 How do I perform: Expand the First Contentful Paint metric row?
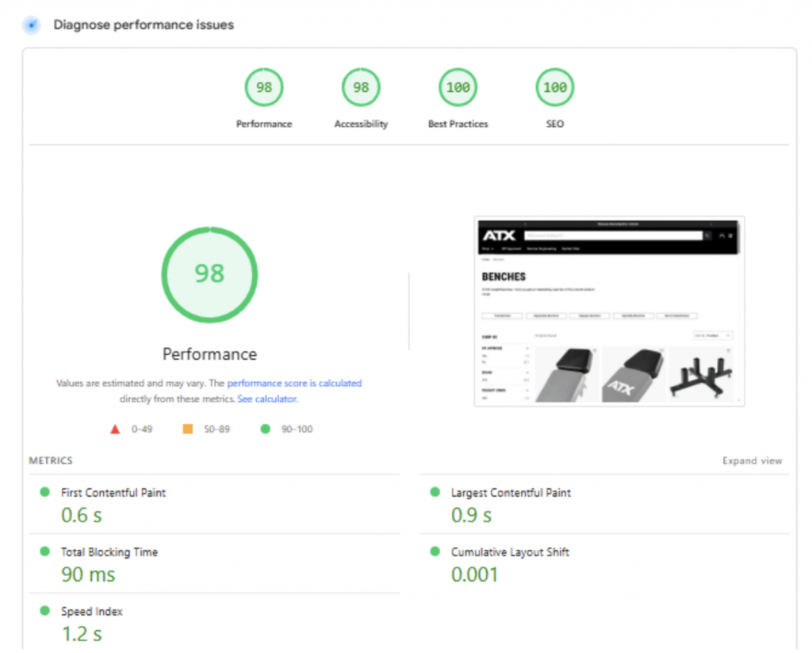[x=214, y=504]
